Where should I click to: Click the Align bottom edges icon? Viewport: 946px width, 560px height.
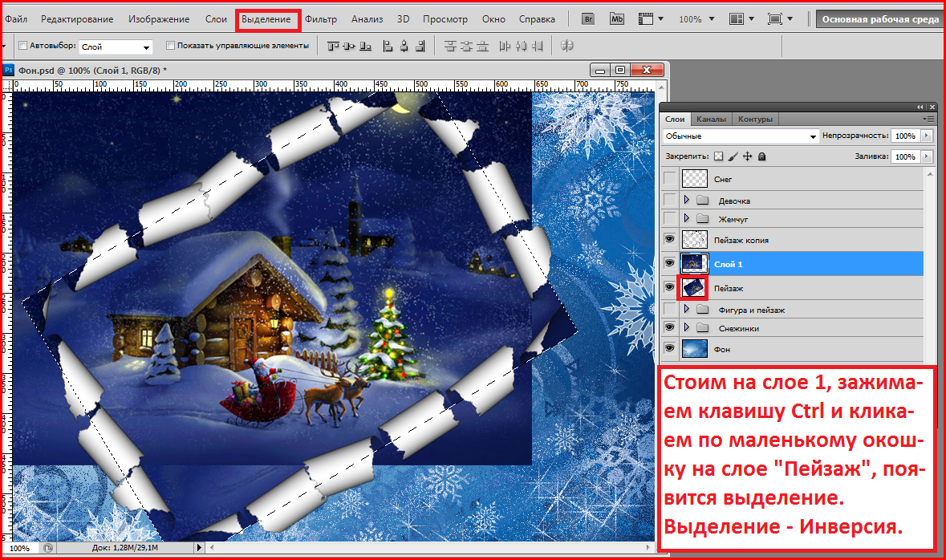(x=366, y=46)
